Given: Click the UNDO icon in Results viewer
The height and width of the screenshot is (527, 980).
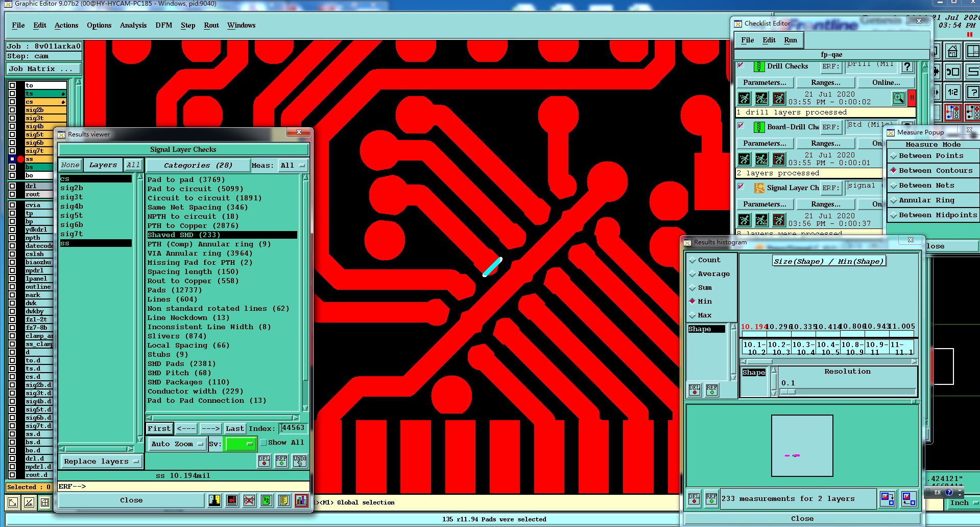Looking at the screenshot, I should (300, 461).
